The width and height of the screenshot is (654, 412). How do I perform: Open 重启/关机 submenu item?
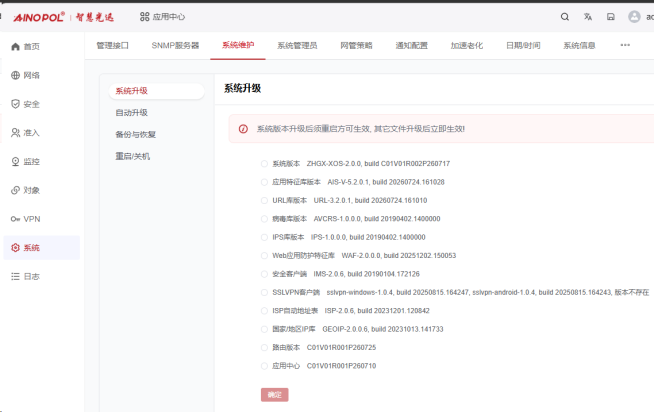click(132, 156)
